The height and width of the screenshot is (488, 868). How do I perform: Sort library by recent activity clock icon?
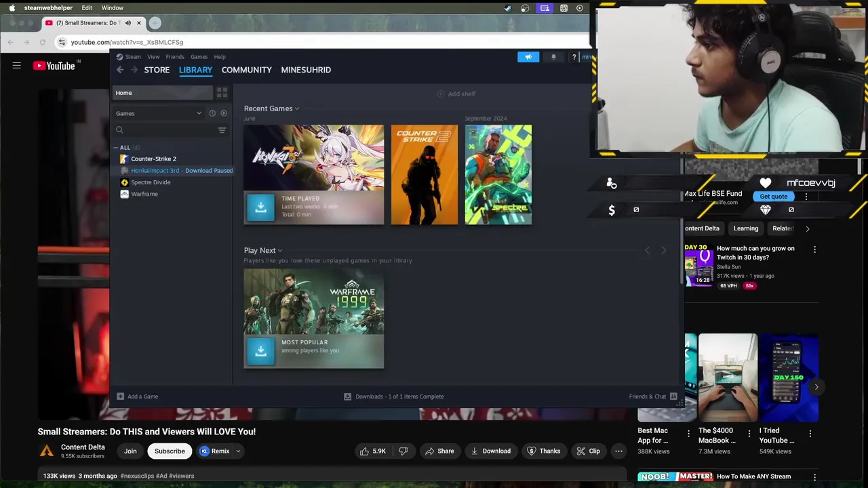[212, 113]
